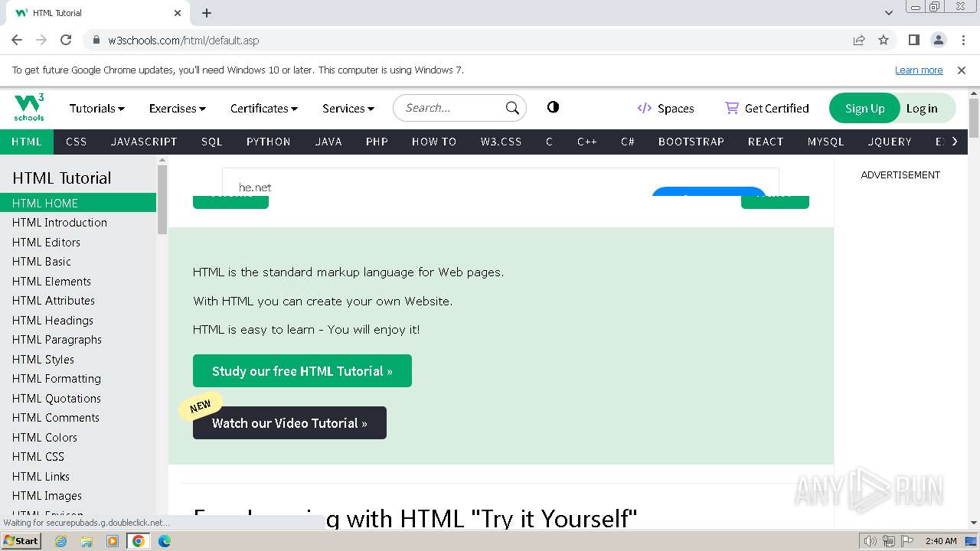The height and width of the screenshot is (551, 980).
Task: Click Study our free HTML Tutorial button
Action: [x=302, y=370]
